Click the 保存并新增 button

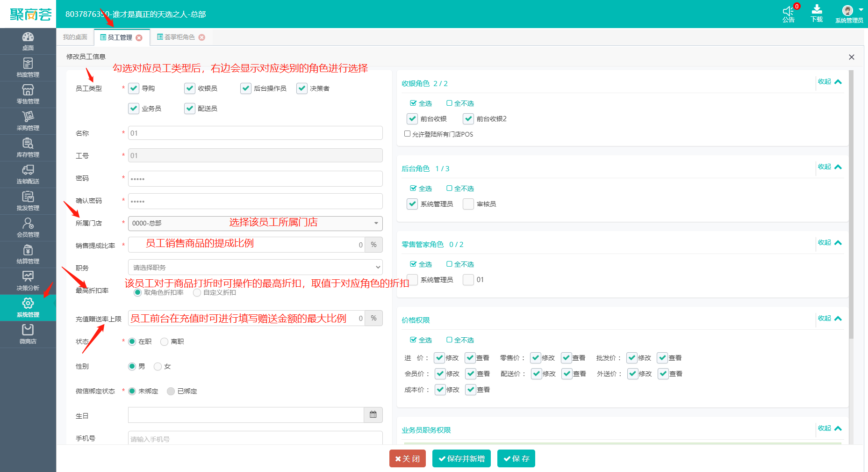(461, 458)
